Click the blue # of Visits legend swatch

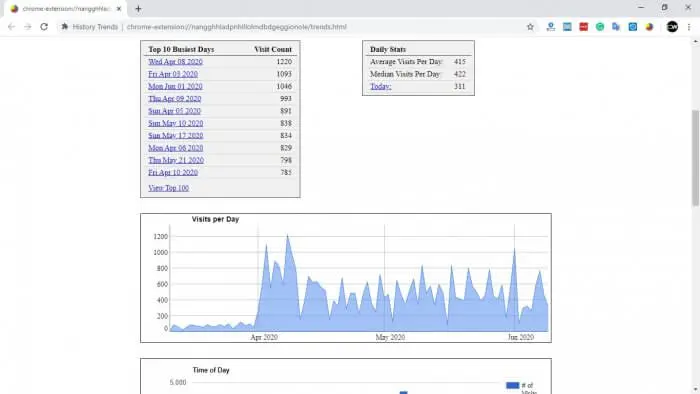click(512, 385)
